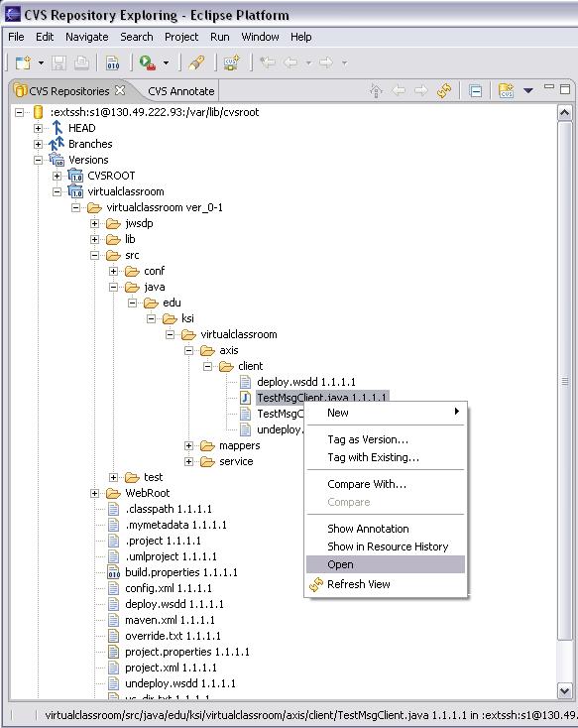Choose Show Annotation in context menu

(x=386, y=529)
